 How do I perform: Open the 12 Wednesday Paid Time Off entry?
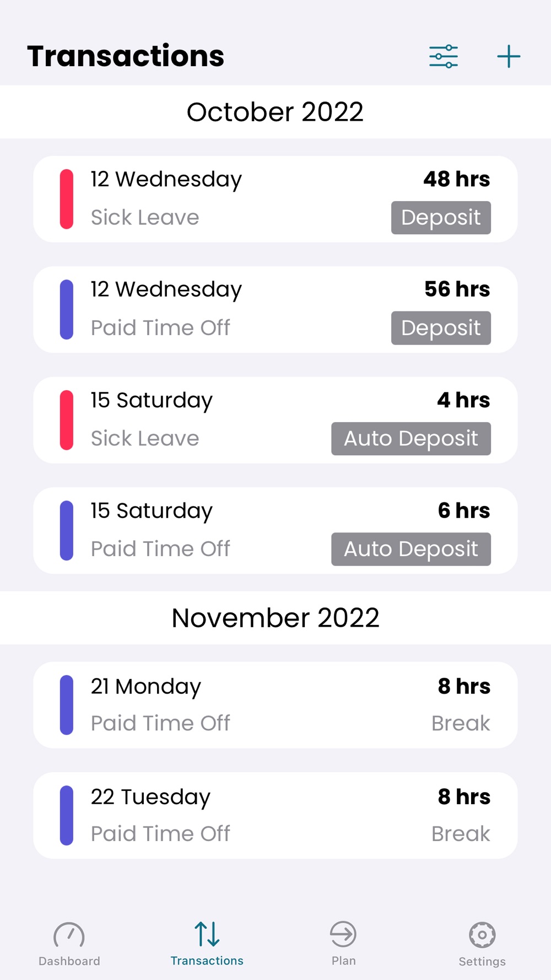220,310
